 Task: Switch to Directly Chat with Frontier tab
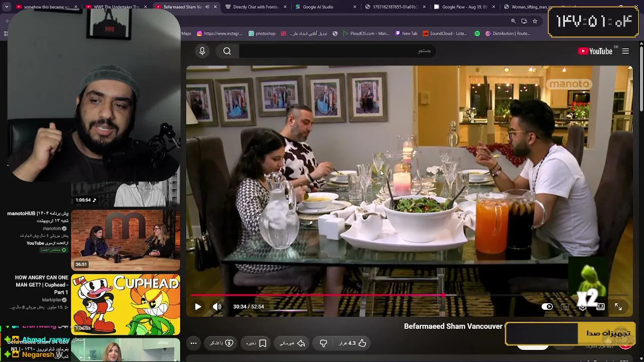click(256, 7)
